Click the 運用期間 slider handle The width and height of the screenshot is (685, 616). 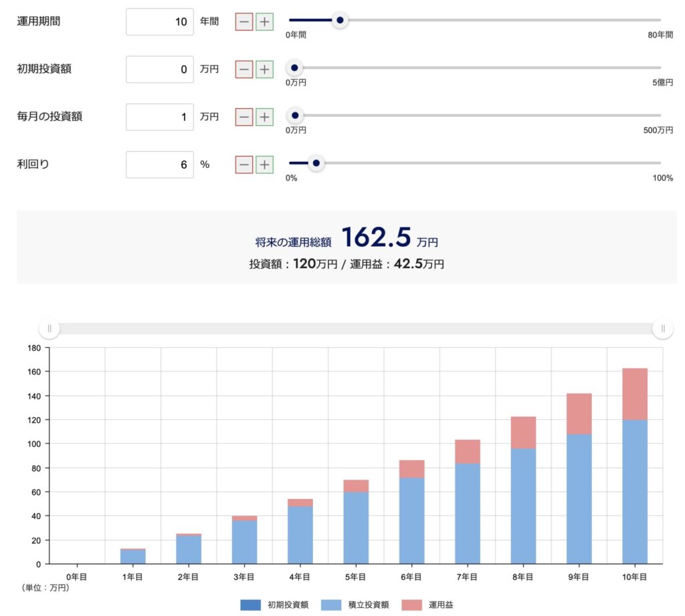(340, 20)
